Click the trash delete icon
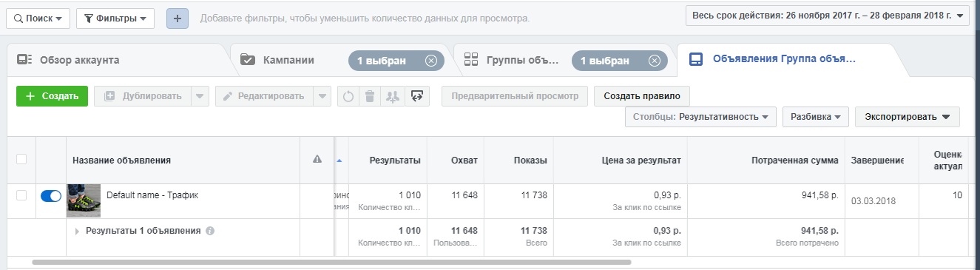980x270 pixels. tap(370, 96)
